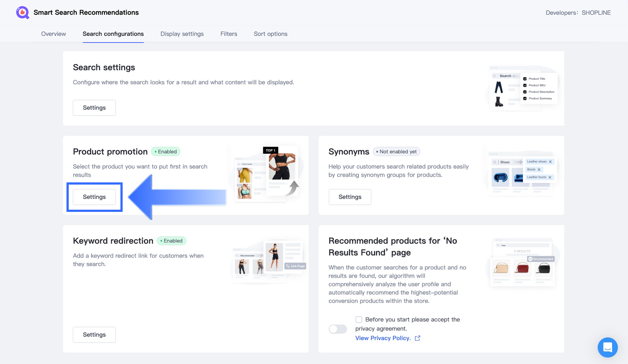The image size is (628, 364).
Task: Open the View Privacy Policy link
Action: pyautogui.click(x=383, y=338)
